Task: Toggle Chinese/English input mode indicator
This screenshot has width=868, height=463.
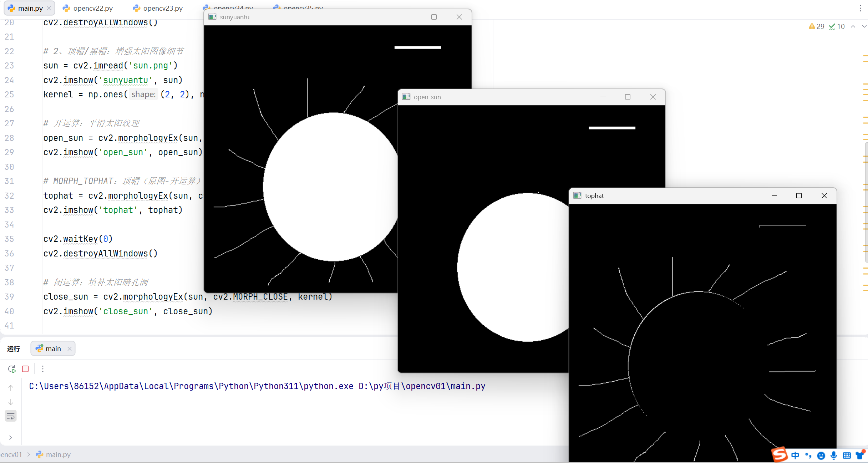Action: click(x=795, y=456)
